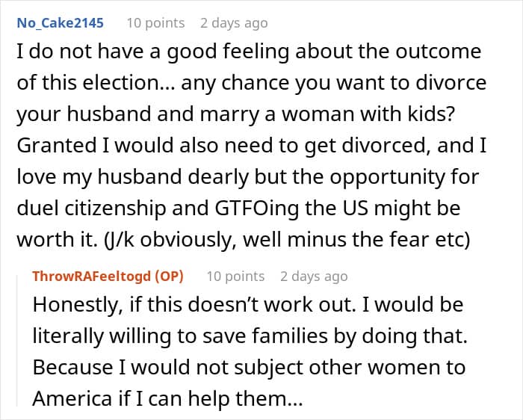Image resolution: width=523 pixels, height=420 pixels.
Task: Click the phrase "save families" in the reply
Action: tap(303, 336)
